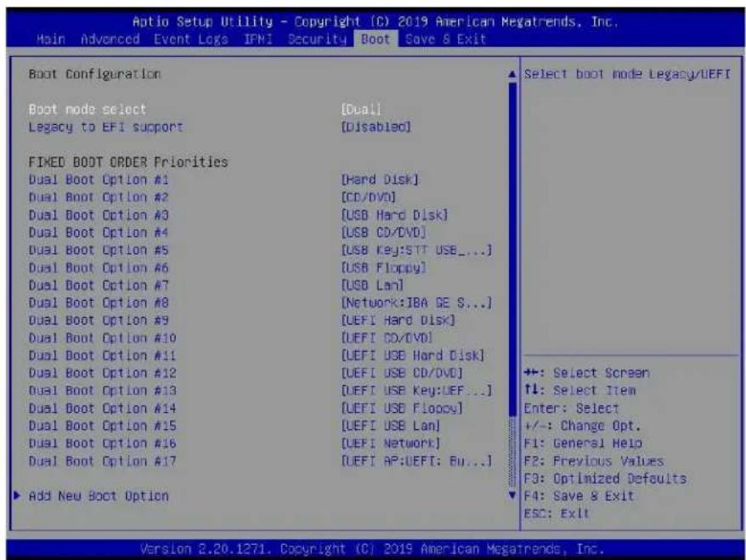Viewport: 746px width, 560px height.
Task: Change the [USB Floppy] value
Action: [x=383, y=268]
